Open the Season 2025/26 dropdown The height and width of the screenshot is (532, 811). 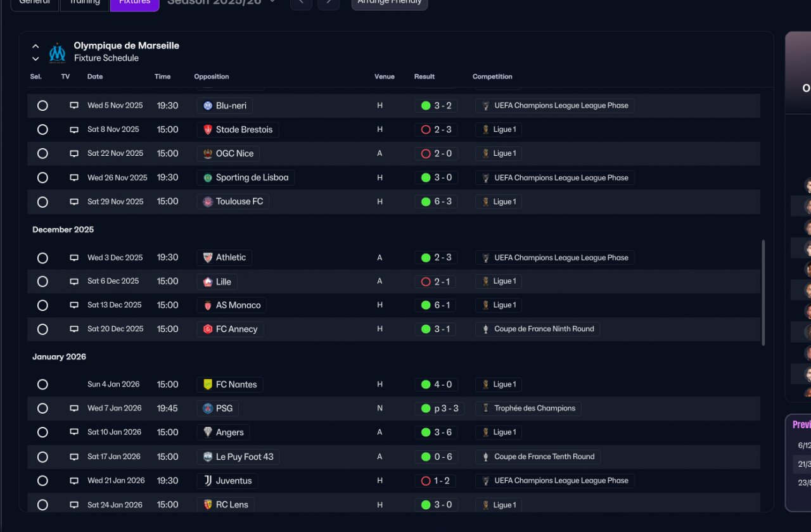[222, 2]
